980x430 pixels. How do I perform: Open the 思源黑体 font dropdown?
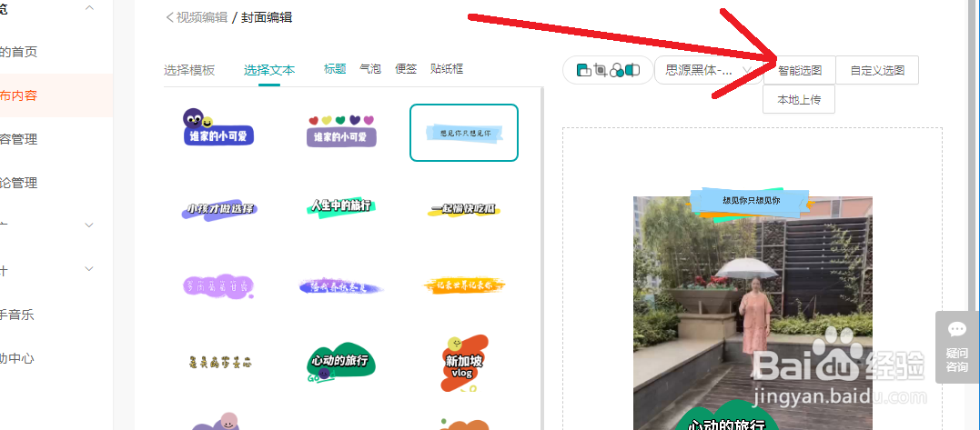[709, 71]
